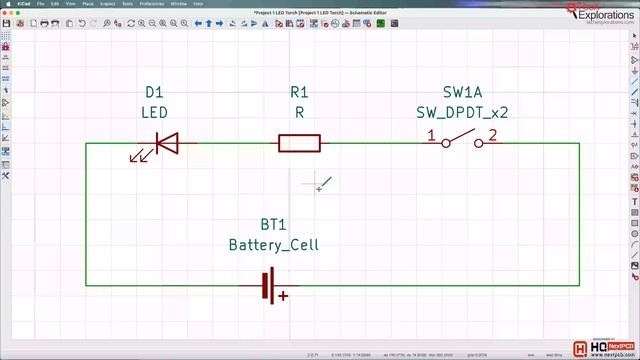Choose the No Connect flag tool
The width and height of the screenshot is (640, 360).
tap(635, 113)
